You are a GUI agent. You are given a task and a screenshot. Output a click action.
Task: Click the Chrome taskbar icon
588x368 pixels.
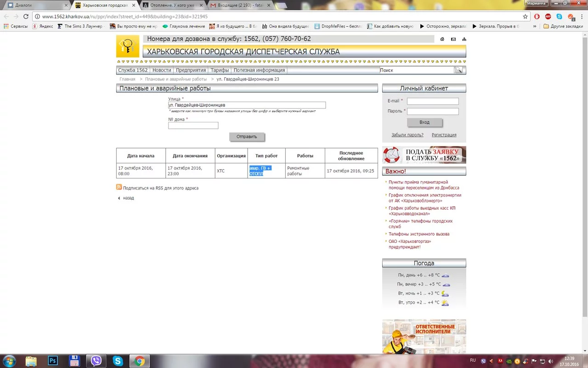click(x=139, y=361)
